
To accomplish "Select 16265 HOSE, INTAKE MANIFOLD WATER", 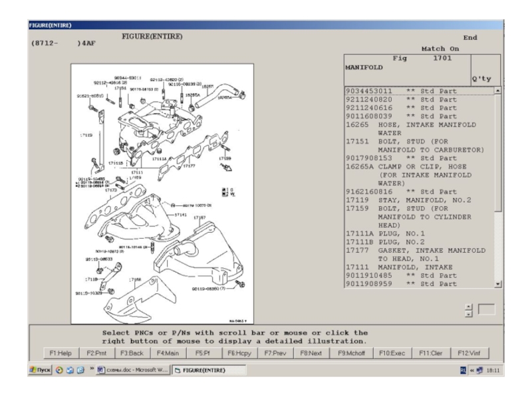I will (x=420, y=129).
